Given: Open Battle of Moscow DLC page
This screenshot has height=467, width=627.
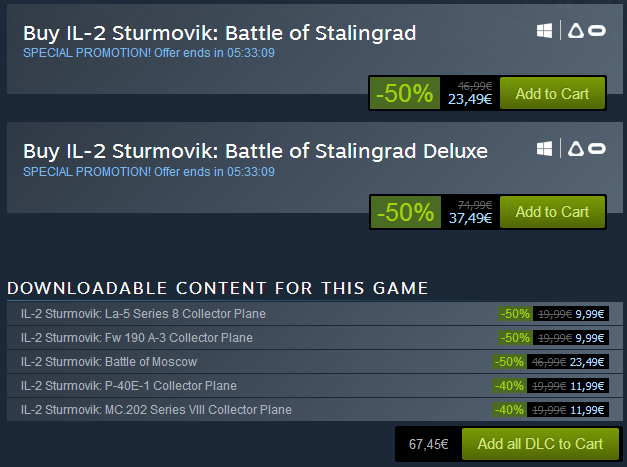Looking at the screenshot, I should (x=109, y=362).
